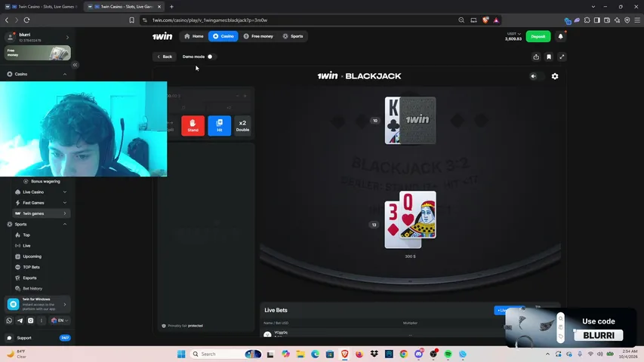The width and height of the screenshot is (644, 362).
Task: Open the notifications bell
Action: [x=561, y=36]
